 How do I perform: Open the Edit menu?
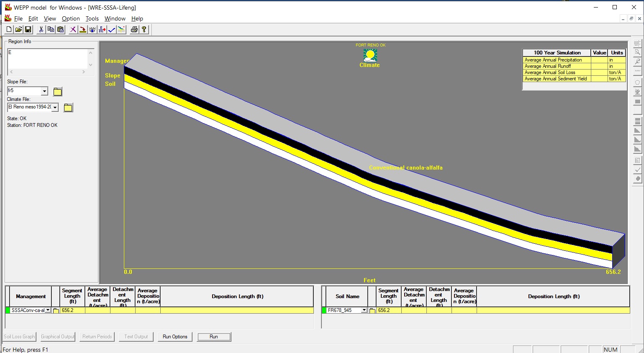click(x=33, y=18)
